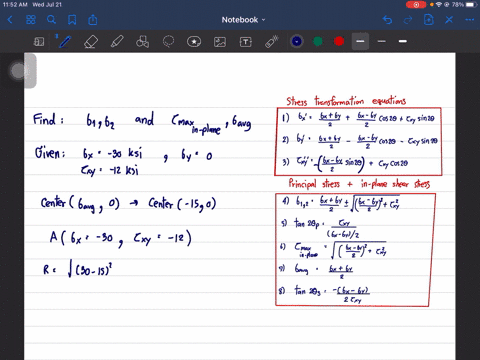
Task: Select the Shapes tool
Action: click(x=142, y=42)
